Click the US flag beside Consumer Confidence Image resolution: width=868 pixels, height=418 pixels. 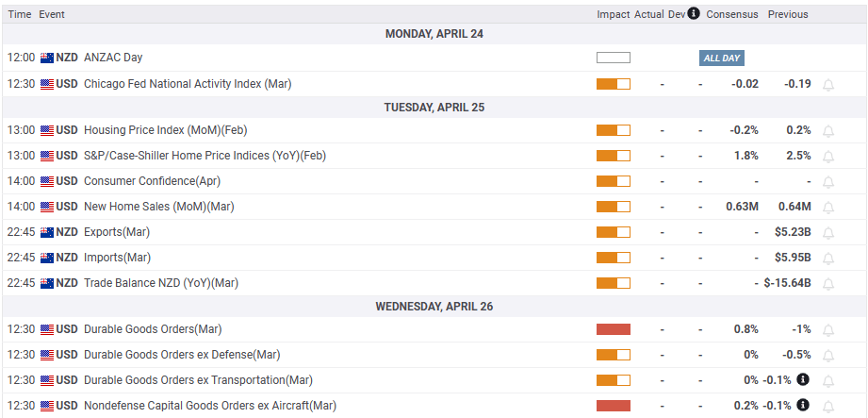[47, 181]
